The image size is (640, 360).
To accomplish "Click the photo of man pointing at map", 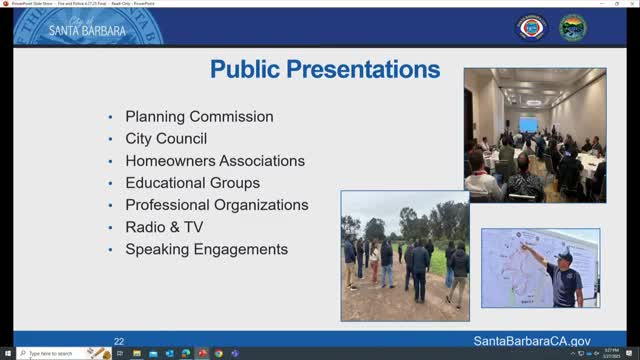I will [540, 268].
